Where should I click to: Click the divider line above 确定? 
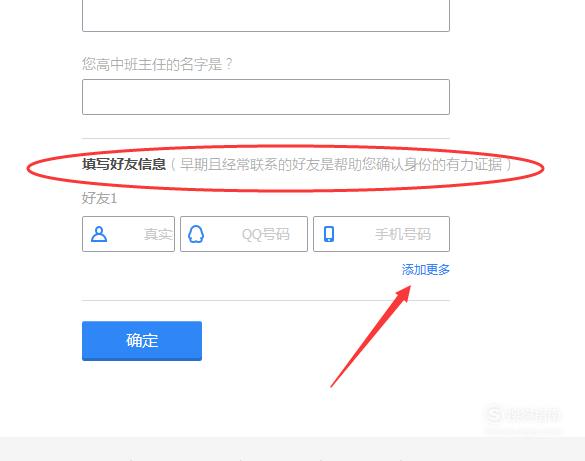pyautogui.click(x=266, y=300)
